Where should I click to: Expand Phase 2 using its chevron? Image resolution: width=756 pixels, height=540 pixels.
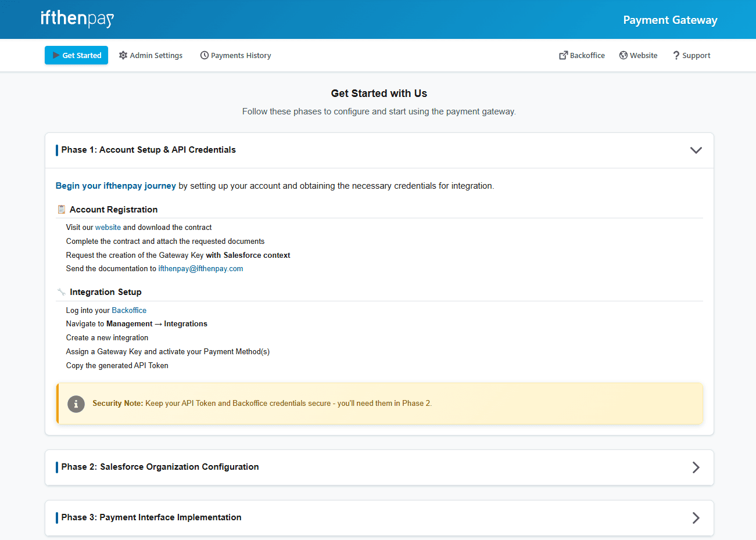click(x=696, y=467)
